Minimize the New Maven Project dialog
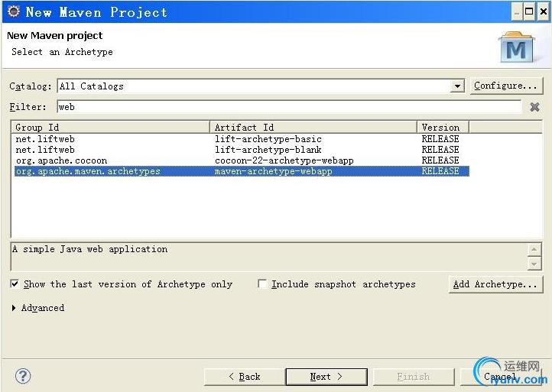The height and width of the screenshot is (392, 552). [517, 12]
